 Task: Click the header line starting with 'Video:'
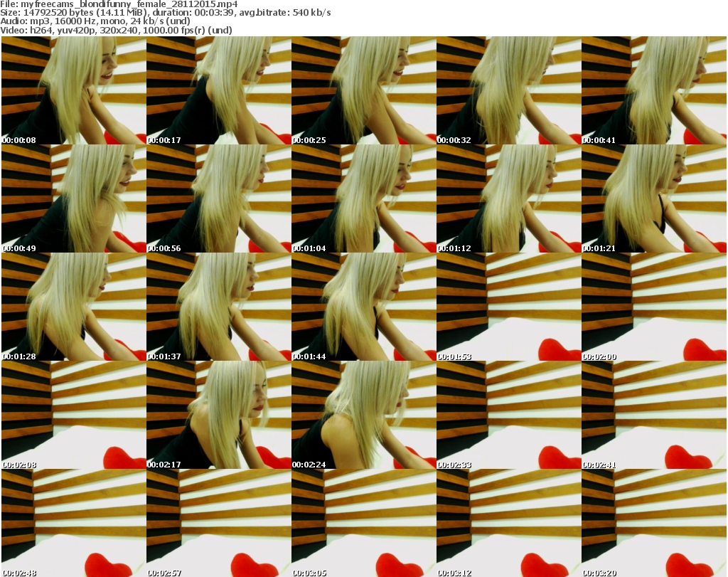coord(116,30)
